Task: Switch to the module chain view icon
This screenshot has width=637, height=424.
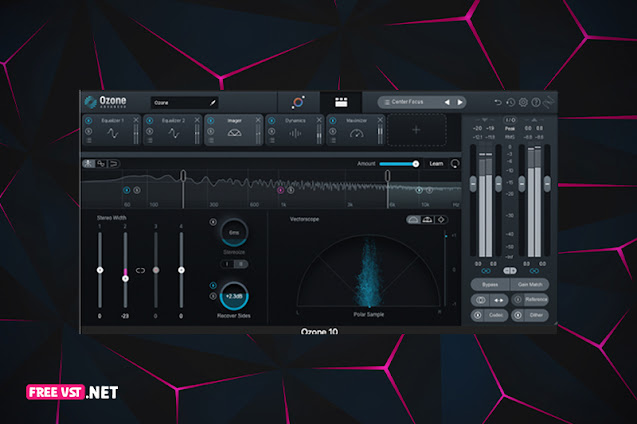Action: coord(341,102)
